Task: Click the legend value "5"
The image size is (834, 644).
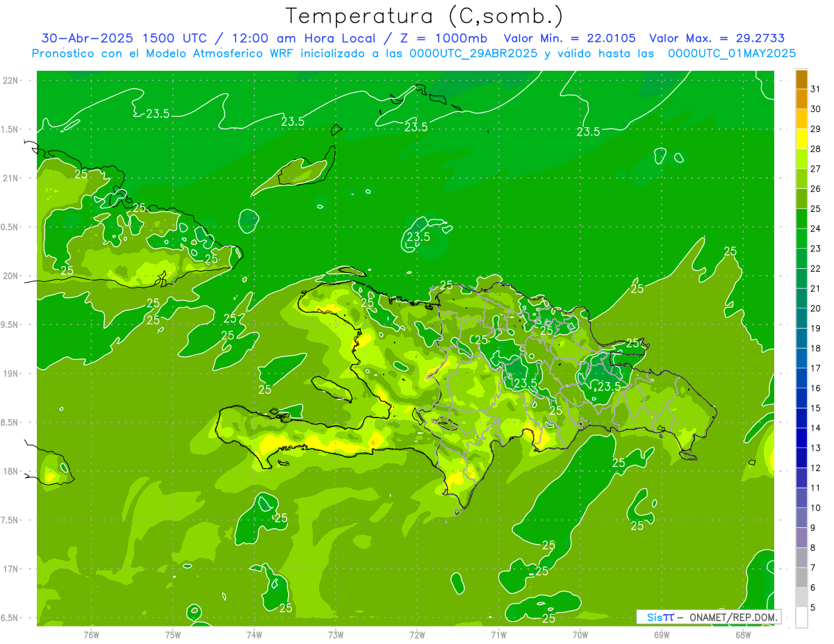Action: [x=813, y=608]
